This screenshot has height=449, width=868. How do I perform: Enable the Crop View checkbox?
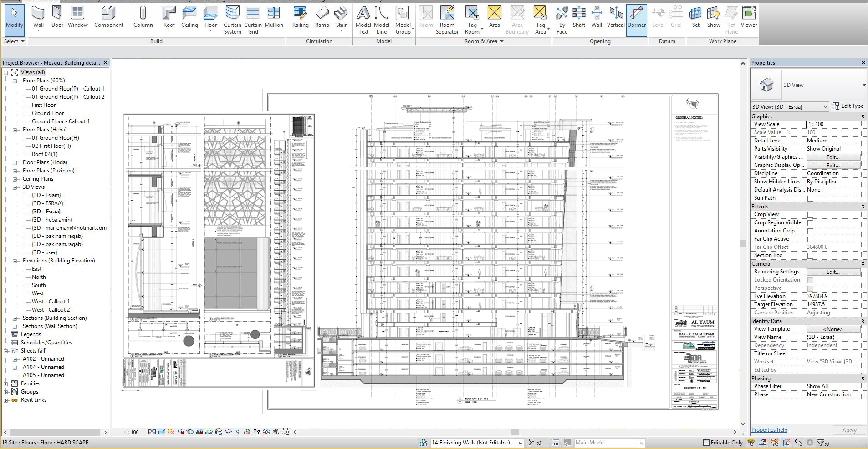pyautogui.click(x=810, y=215)
